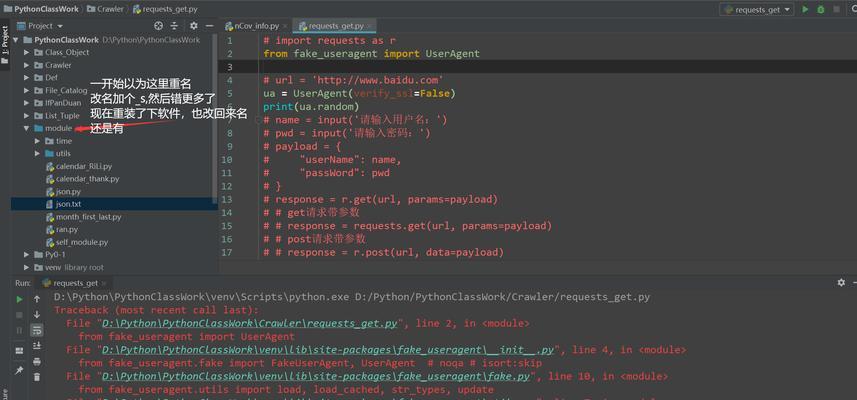
Task: Pause output in the Run panel
Action: [x=19, y=330]
